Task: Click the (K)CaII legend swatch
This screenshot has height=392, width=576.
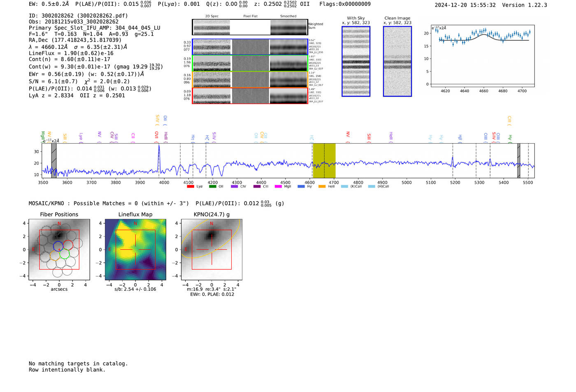Action: 344,187
